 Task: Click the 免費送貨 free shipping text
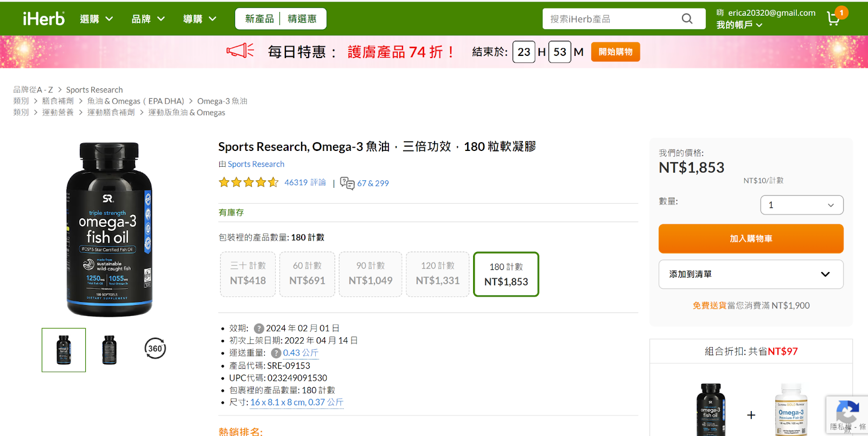(x=710, y=306)
